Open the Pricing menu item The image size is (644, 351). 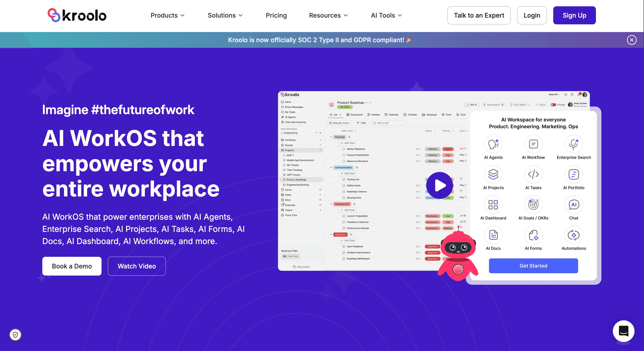(276, 15)
